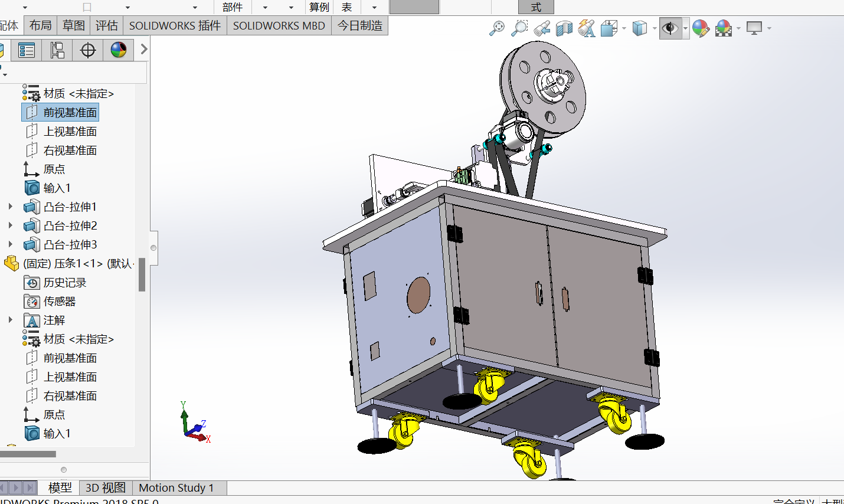This screenshot has width=844, height=504.
Task: Select the (固定) 压条1<1> component
Action: (x=78, y=263)
